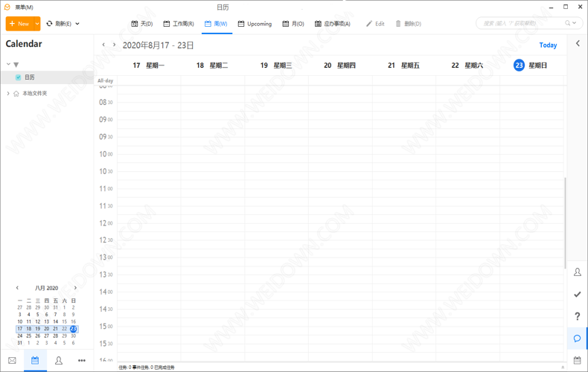Image resolution: width=588 pixels, height=372 pixels.
Task: Click Saturday 22 day header
Action: point(467,65)
